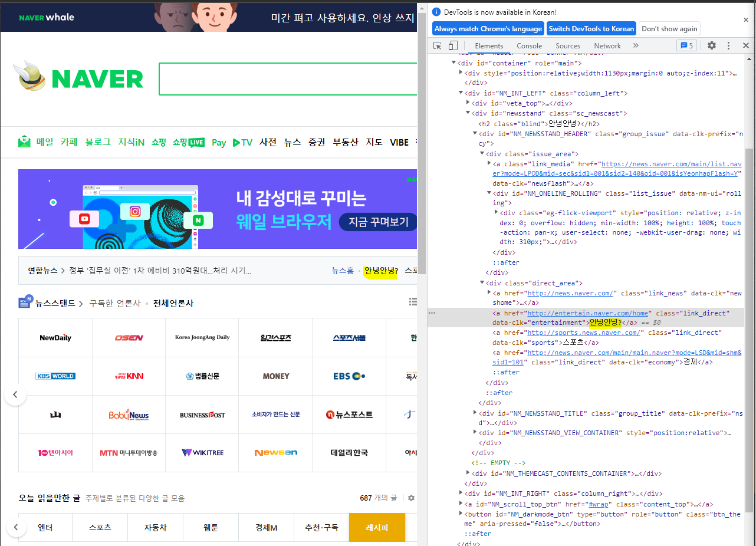The height and width of the screenshot is (546, 756).
Task: Expand the NM_NEWSSTAND_TITLE div node
Action: click(x=475, y=413)
